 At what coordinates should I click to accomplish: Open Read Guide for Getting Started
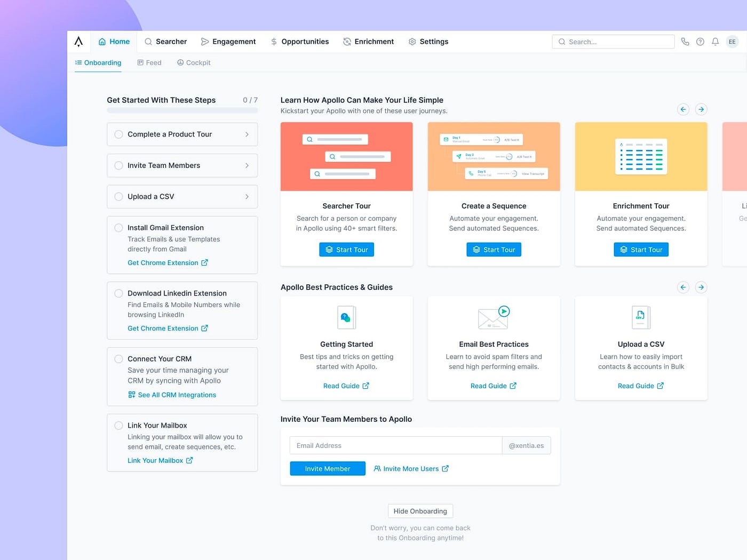(x=346, y=386)
